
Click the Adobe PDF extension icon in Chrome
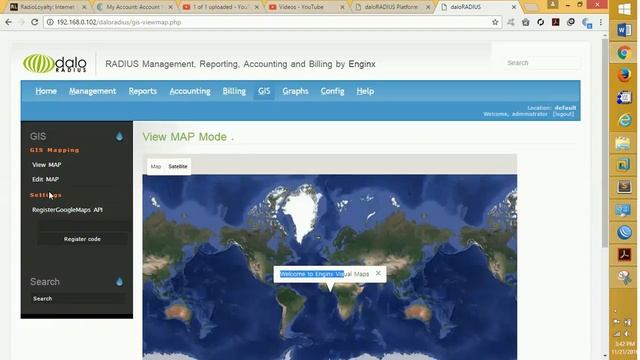click(556, 22)
